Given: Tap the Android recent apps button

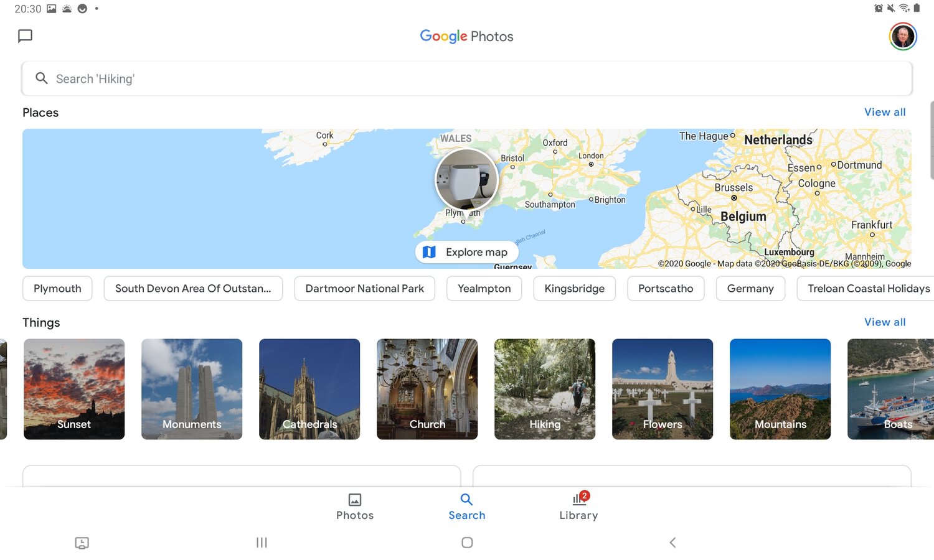Looking at the screenshot, I should point(262,543).
